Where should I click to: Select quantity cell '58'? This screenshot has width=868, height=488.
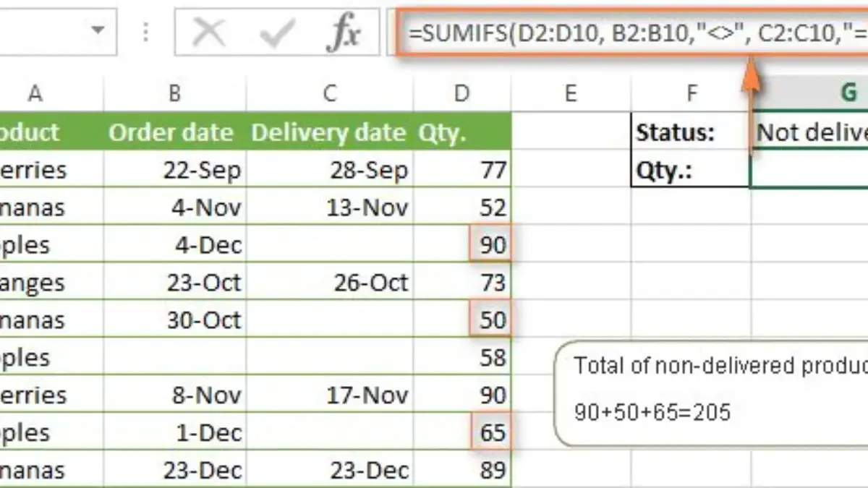(x=461, y=358)
